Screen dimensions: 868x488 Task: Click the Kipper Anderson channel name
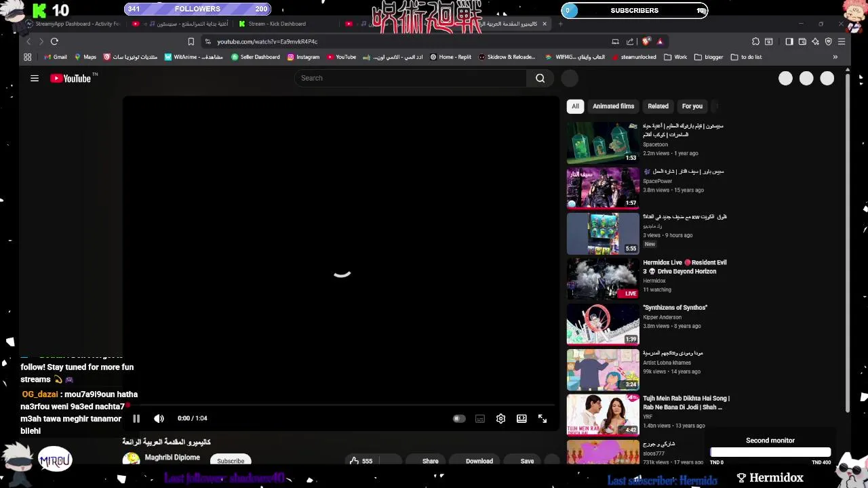(x=662, y=317)
